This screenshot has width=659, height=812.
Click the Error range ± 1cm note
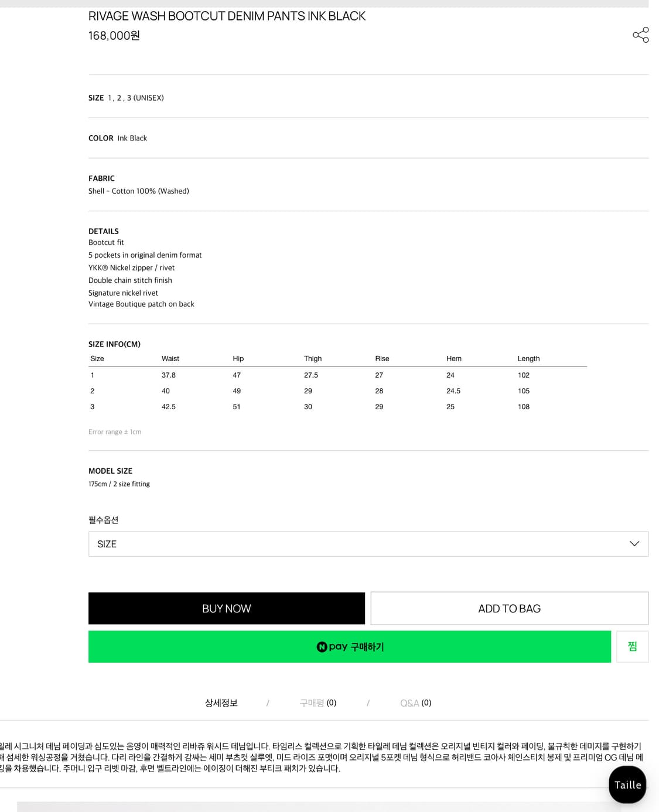coord(115,432)
